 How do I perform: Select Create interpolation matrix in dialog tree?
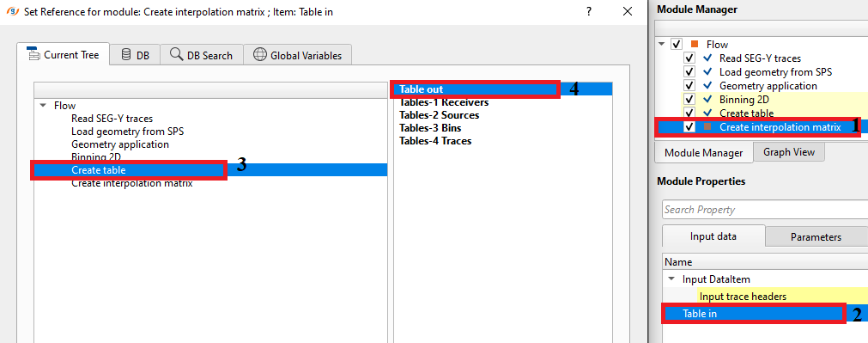131,183
